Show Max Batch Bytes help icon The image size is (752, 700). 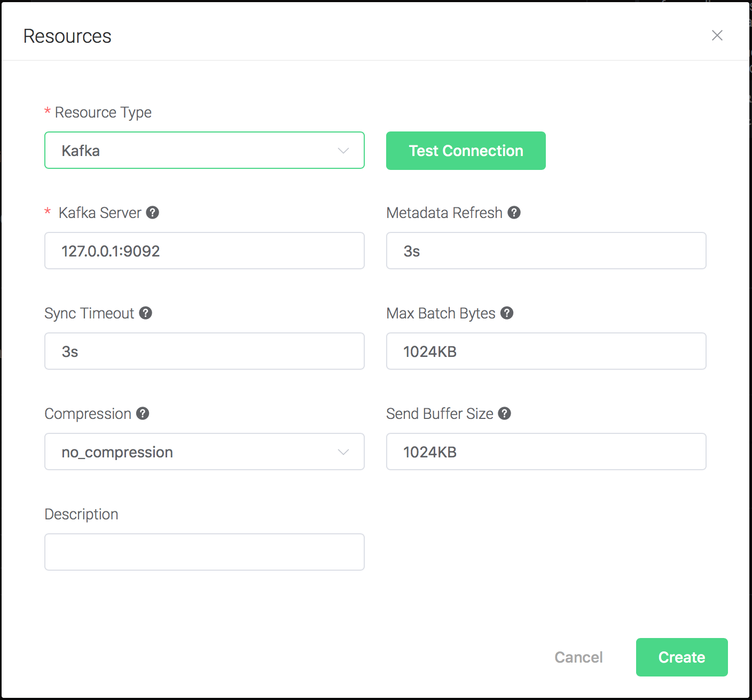(507, 313)
